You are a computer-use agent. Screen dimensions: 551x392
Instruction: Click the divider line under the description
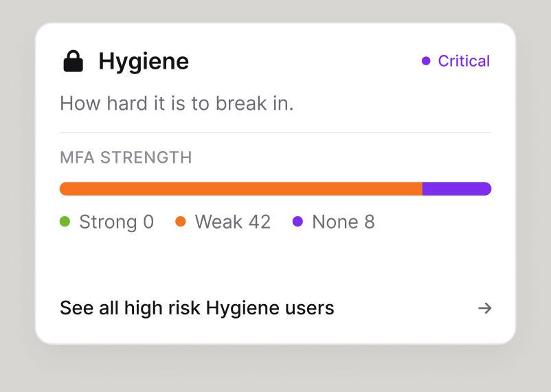coord(275,132)
